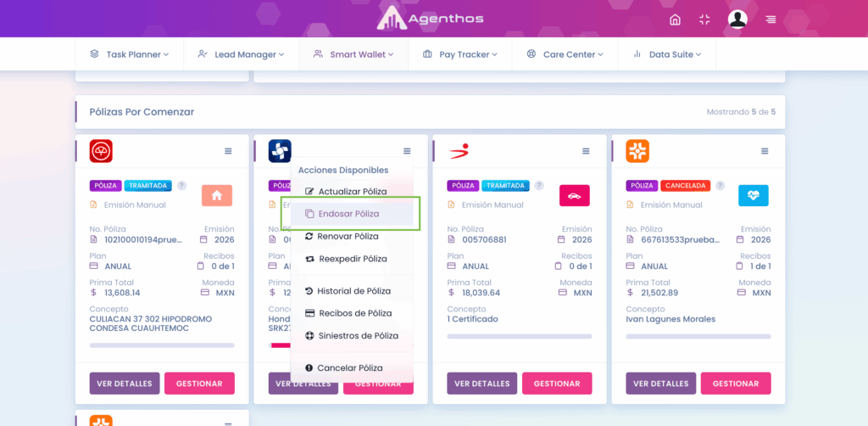Click progress bar on Ivan Lagunes Morales card
The image size is (868, 426).
point(698,336)
